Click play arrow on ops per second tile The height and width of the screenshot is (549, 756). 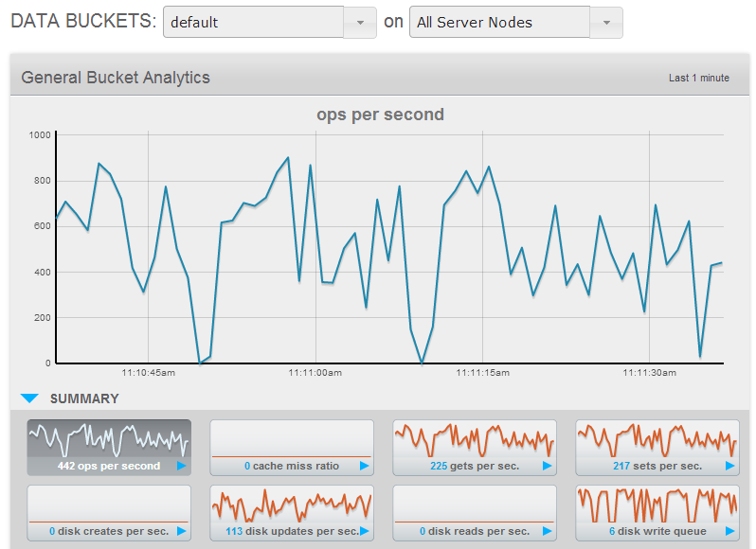click(181, 466)
